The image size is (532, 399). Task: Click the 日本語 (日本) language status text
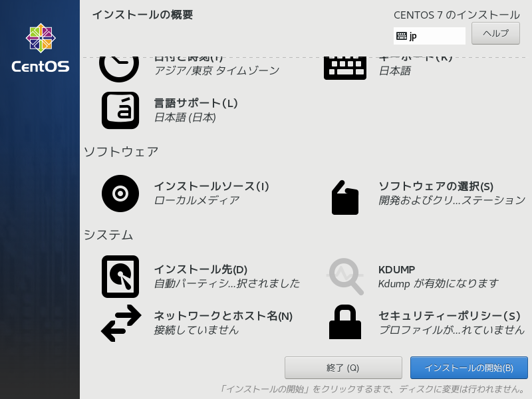[x=185, y=118]
